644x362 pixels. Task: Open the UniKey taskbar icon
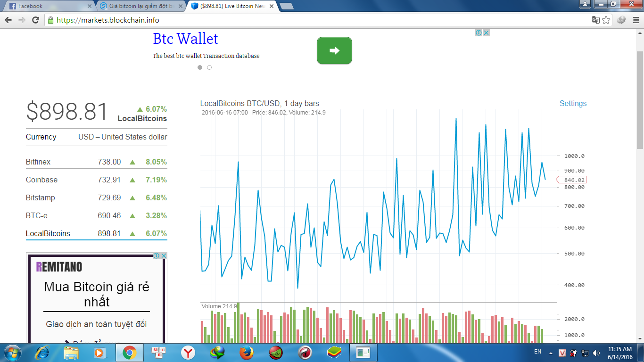(158, 352)
